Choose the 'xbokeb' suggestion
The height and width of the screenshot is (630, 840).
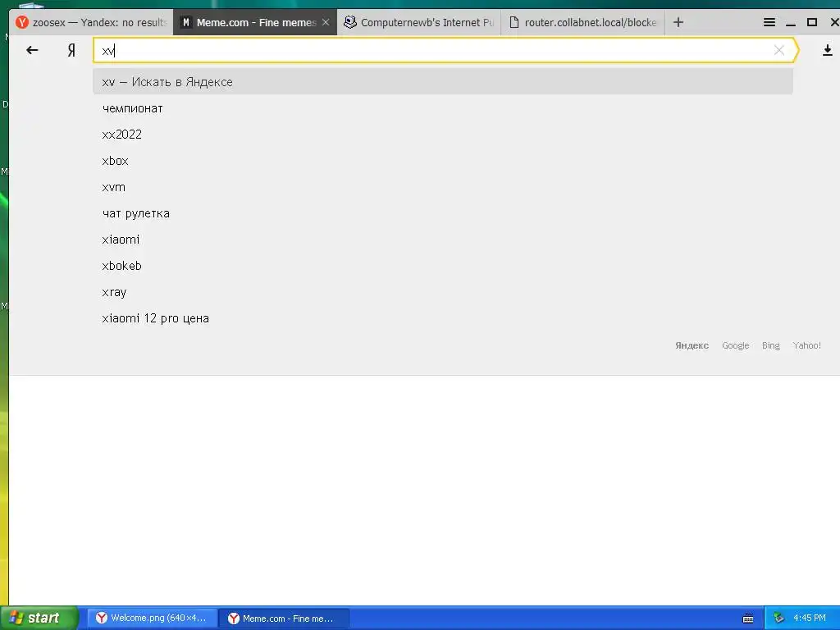coord(442,266)
